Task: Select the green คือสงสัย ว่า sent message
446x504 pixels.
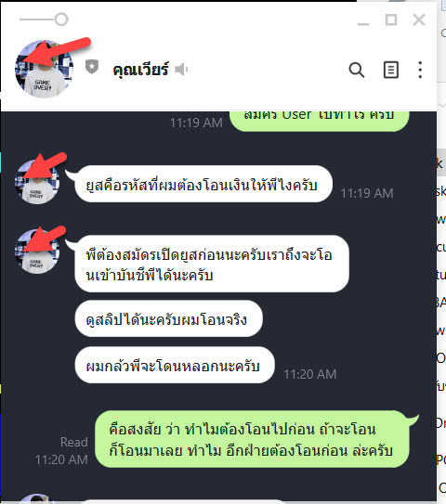Action: [x=252, y=439]
